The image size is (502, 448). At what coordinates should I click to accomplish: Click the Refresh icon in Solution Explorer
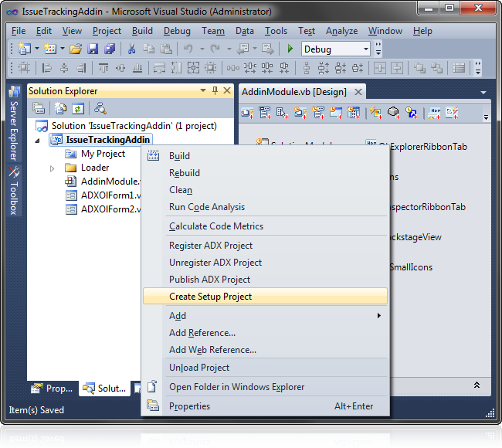point(78,109)
